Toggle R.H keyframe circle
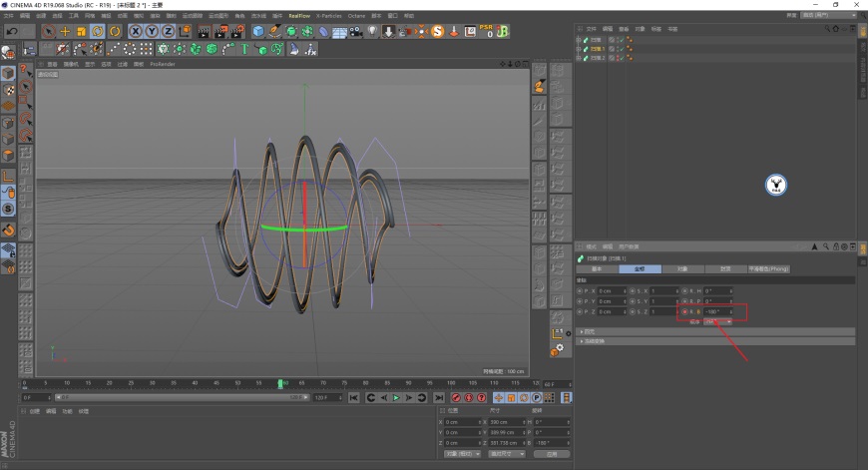 [684, 291]
